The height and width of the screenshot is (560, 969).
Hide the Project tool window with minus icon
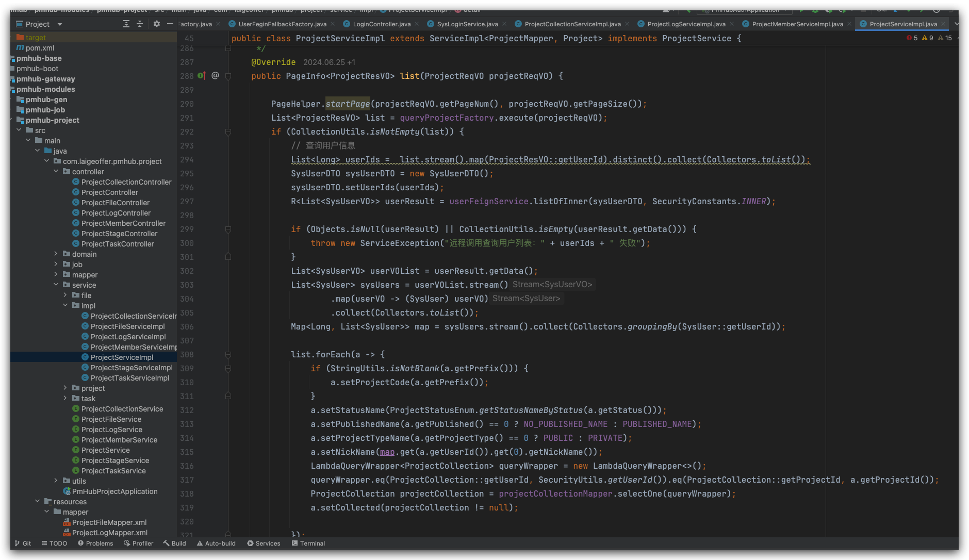click(x=170, y=24)
